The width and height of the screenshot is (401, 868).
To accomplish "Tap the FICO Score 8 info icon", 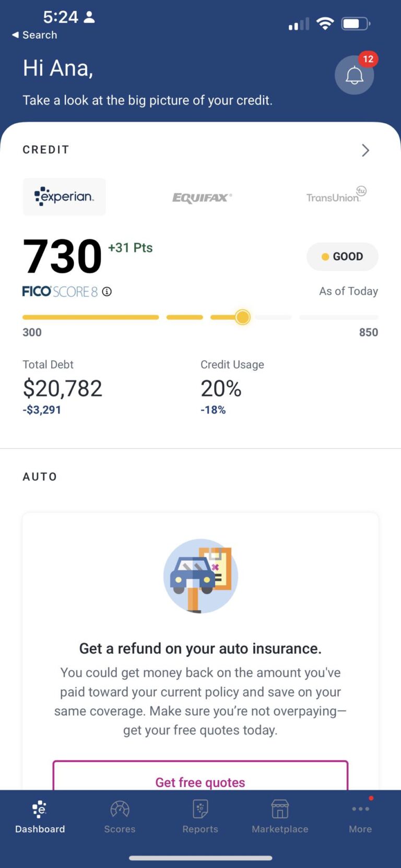I will pyautogui.click(x=107, y=292).
